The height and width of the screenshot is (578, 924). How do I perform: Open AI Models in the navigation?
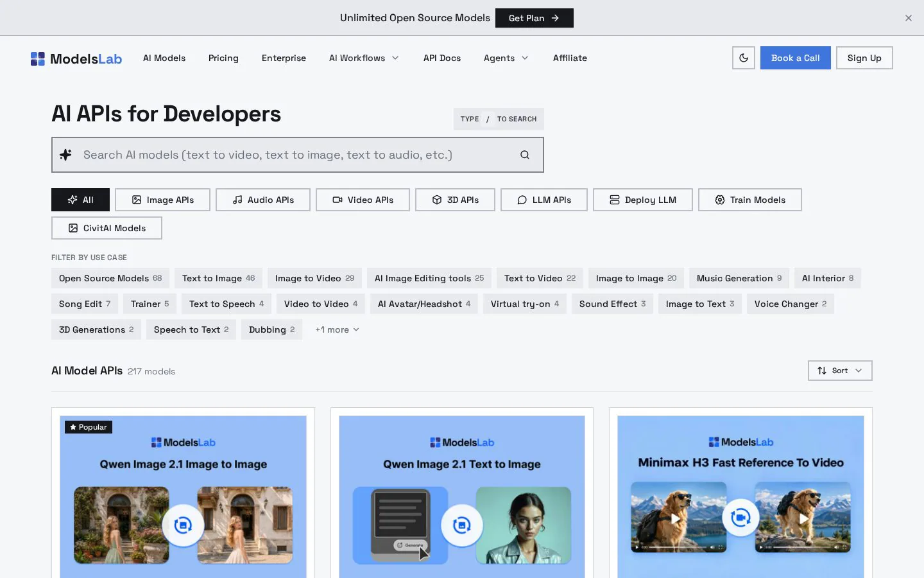(164, 58)
